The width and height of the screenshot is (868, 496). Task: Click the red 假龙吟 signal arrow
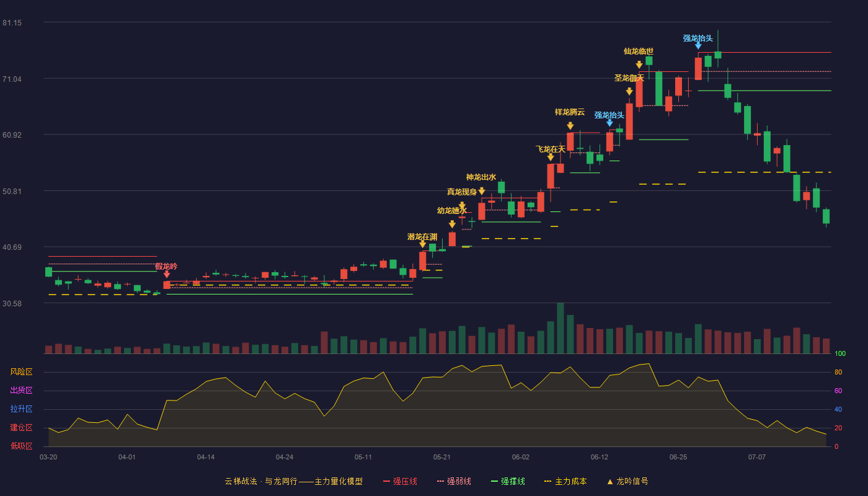point(167,275)
